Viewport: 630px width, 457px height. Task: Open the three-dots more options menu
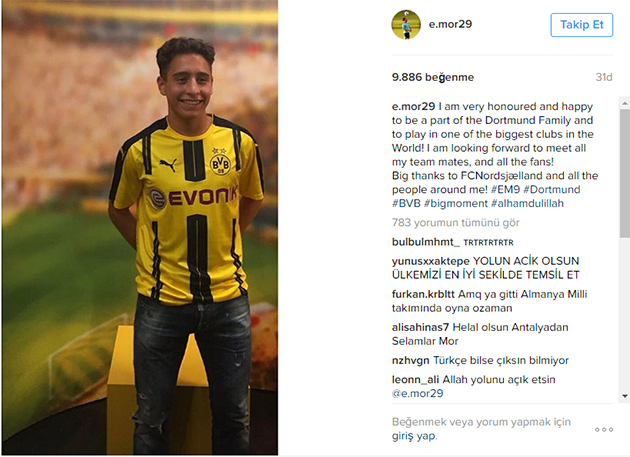[604, 430]
